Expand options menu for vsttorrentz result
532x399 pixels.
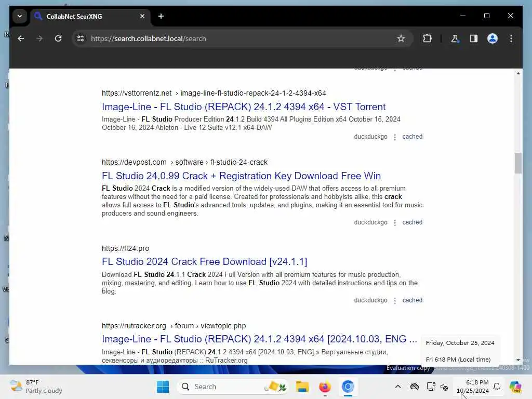pos(395,137)
